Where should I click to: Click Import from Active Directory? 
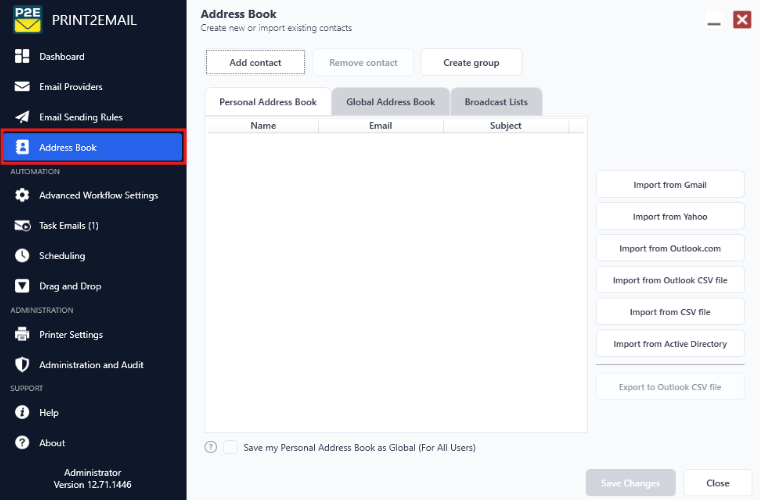669,344
